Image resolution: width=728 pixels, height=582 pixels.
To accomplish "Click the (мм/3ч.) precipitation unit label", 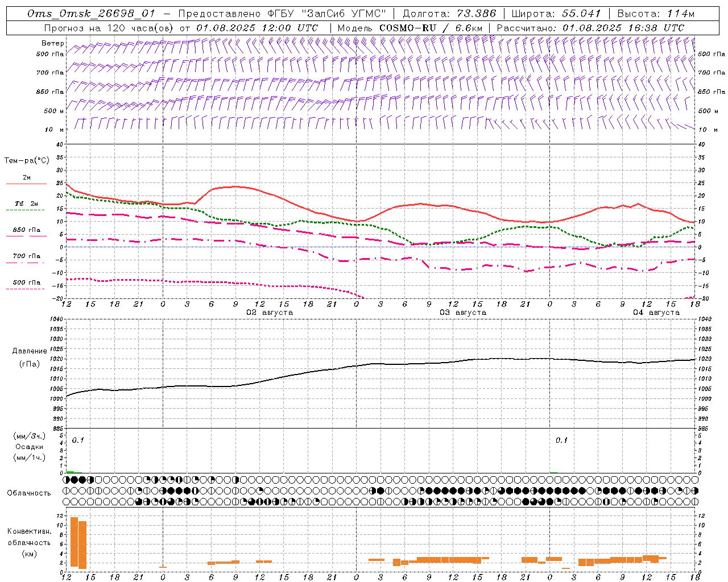I will 29,436.
